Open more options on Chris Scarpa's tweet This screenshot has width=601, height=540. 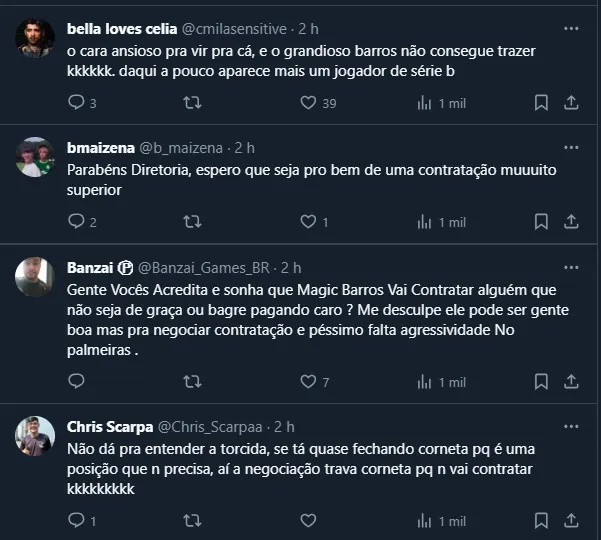(571, 427)
